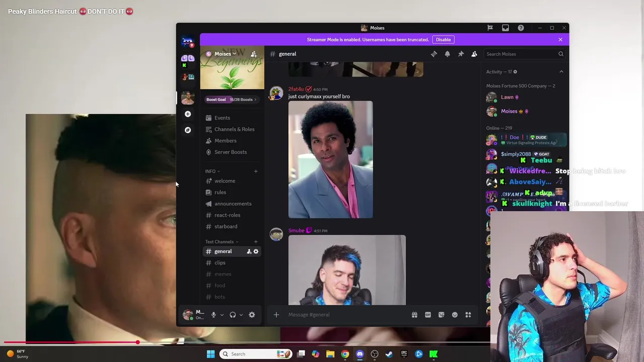
Task: Launch Google Chrome from the taskbar
Action: [x=345, y=354]
